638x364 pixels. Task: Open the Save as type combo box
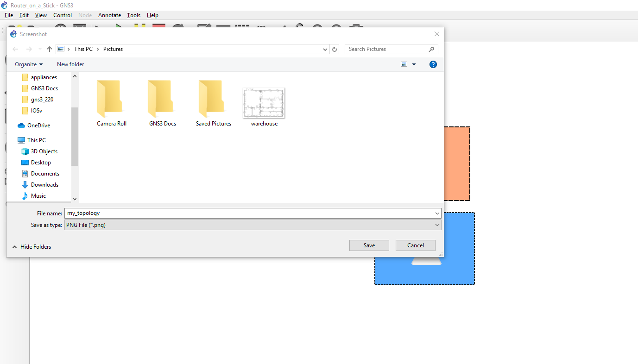pyautogui.click(x=253, y=225)
